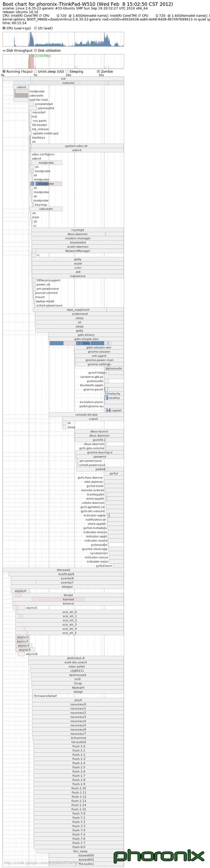Viewport: 210px width, 868px height.
Task: Click the Running (%cpu) legend swatch
Action: tap(4, 71)
